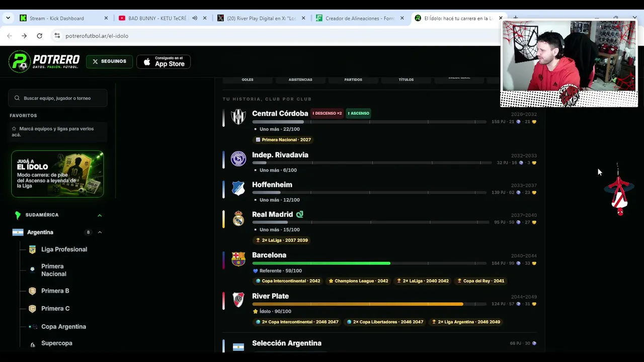
Task: Open the Primera B league link
Action: (x=55, y=291)
